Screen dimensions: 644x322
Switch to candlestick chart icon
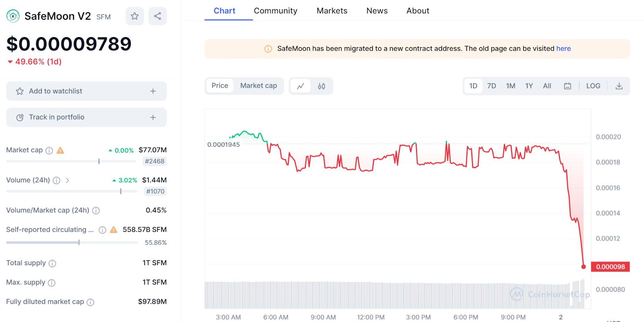(x=321, y=86)
